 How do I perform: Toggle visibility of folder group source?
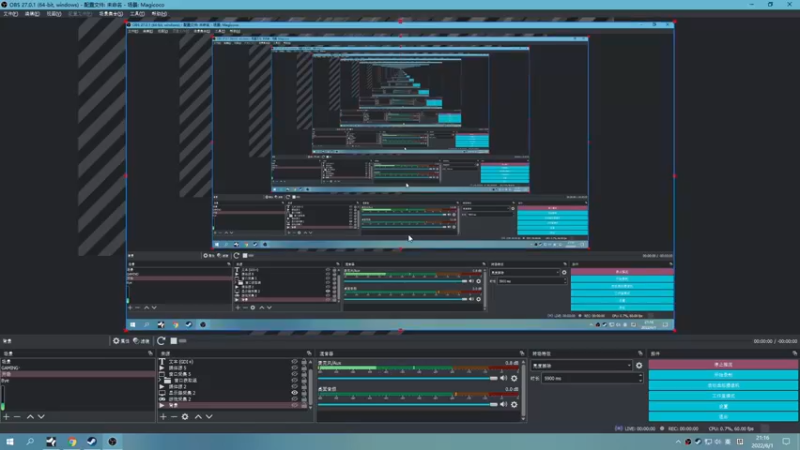(x=294, y=380)
